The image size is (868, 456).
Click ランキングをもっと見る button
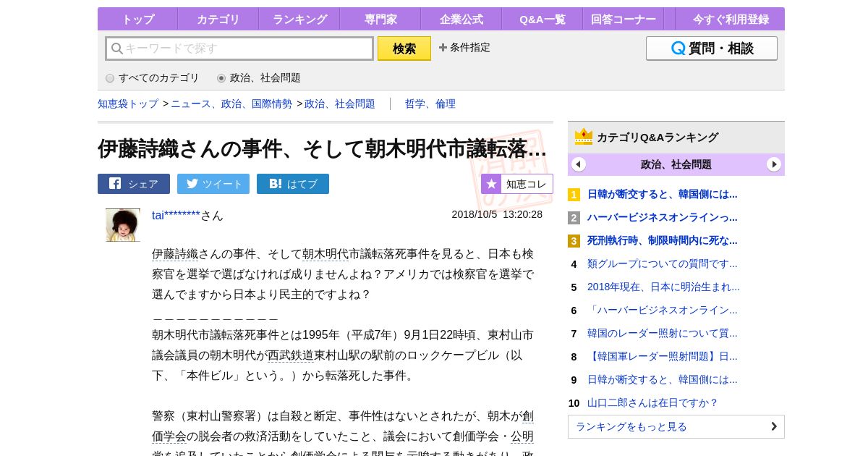tap(676, 426)
